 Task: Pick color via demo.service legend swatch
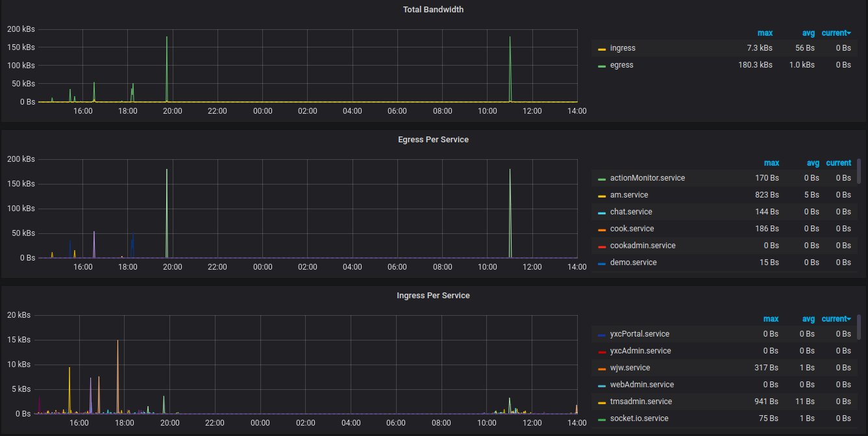point(602,263)
